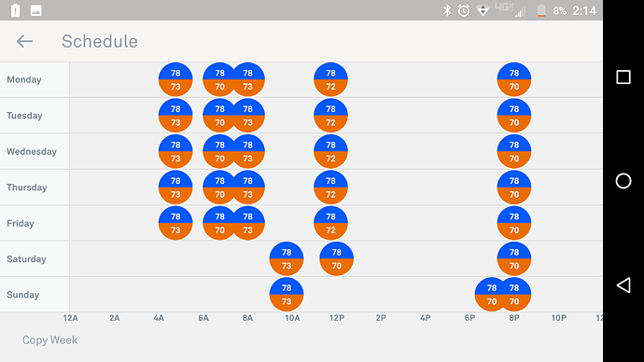This screenshot has width=644, height=362.
Task: Select Friday's earliest 78/73 setpoint
Action: point(175,223)
